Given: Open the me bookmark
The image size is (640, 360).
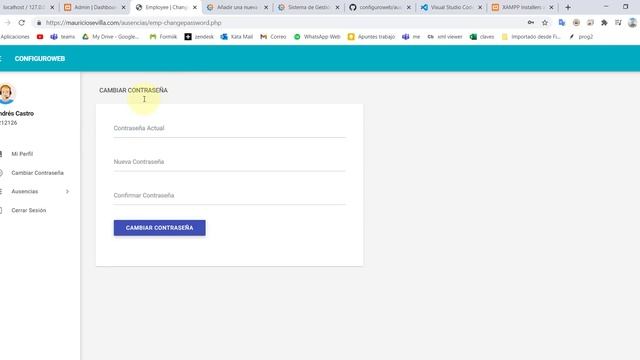Looking at the screenshot, I should (411, 37).
